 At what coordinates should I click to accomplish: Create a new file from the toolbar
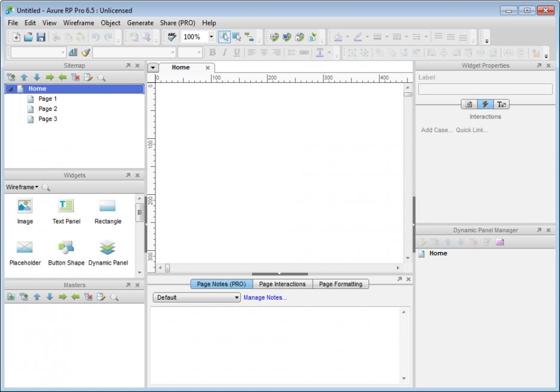pos(17,37)
